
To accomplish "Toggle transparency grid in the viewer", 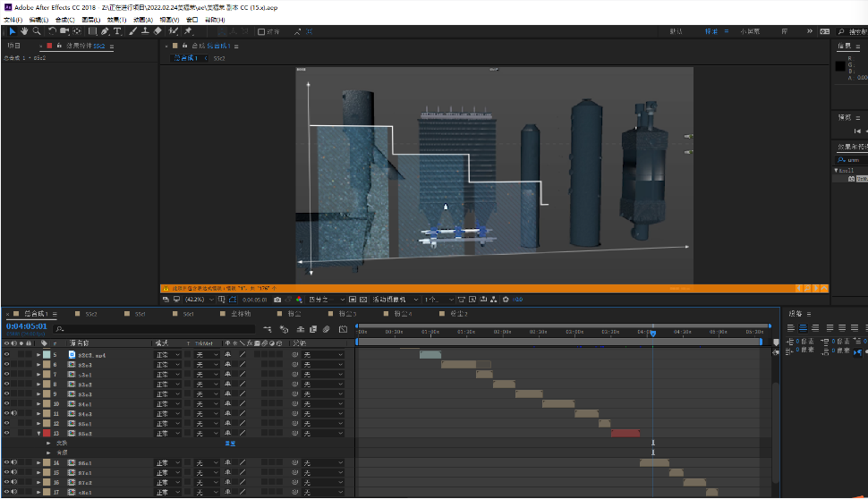I will click(x=363, y=300).
